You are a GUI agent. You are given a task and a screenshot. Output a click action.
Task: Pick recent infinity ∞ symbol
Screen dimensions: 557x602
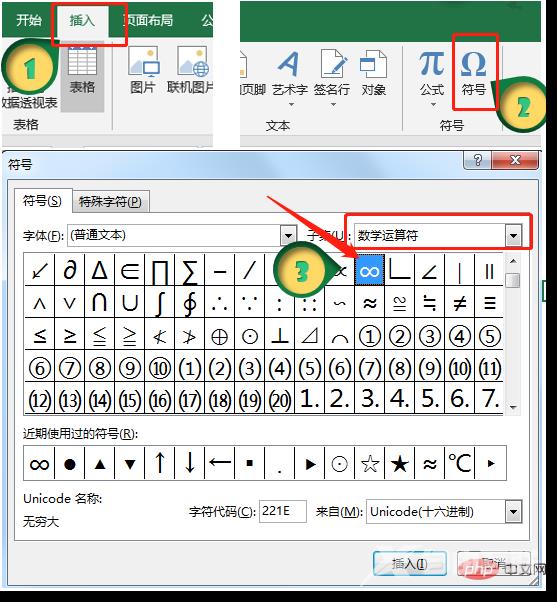[x=39, y=464]
